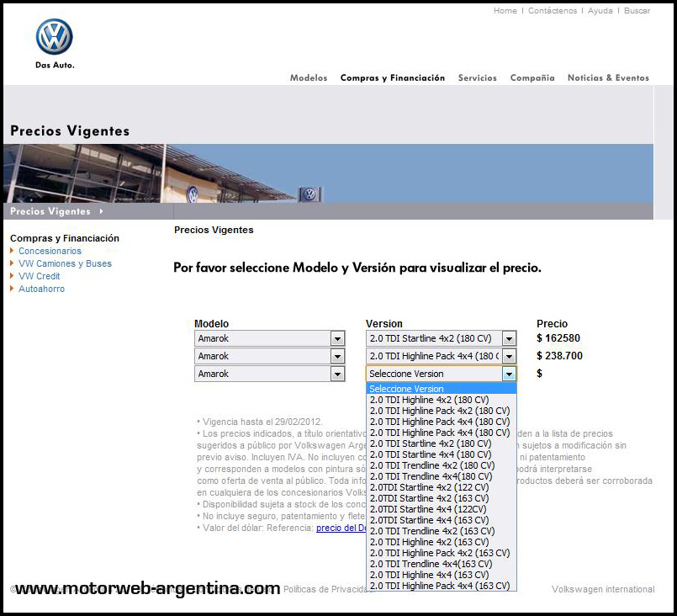Select 2.0 TDI Highline 4x2 (163 CV) option

coord(442,542)
